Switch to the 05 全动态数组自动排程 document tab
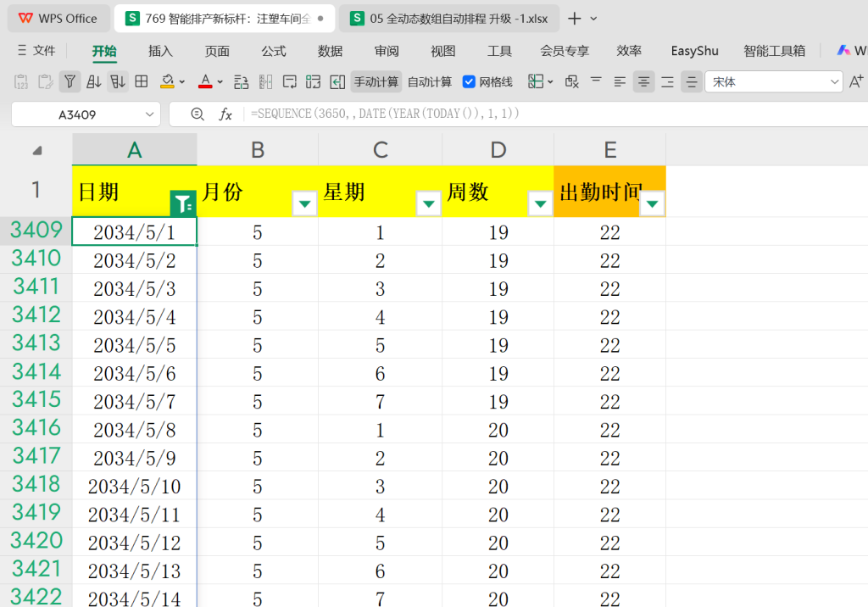868x607 pixels. click(x=449, y=19)
